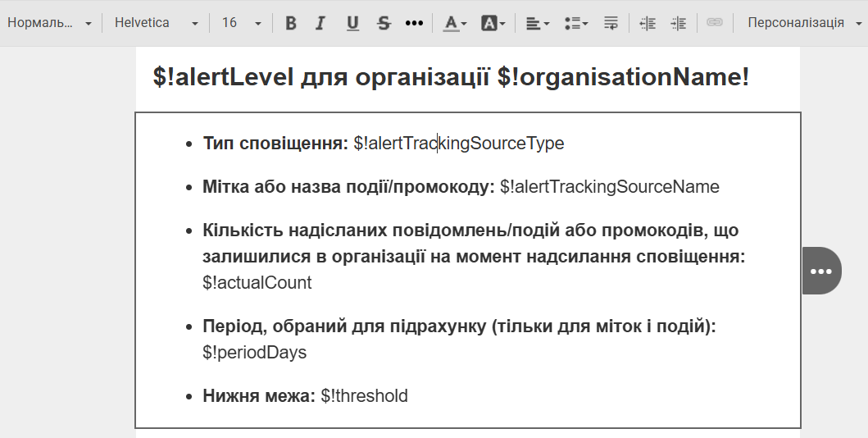Image resolution: width=868 pixels, height=438 pixels.
Task: Click the label Тип сповіщення:
Action: click(x=275, y=144)
